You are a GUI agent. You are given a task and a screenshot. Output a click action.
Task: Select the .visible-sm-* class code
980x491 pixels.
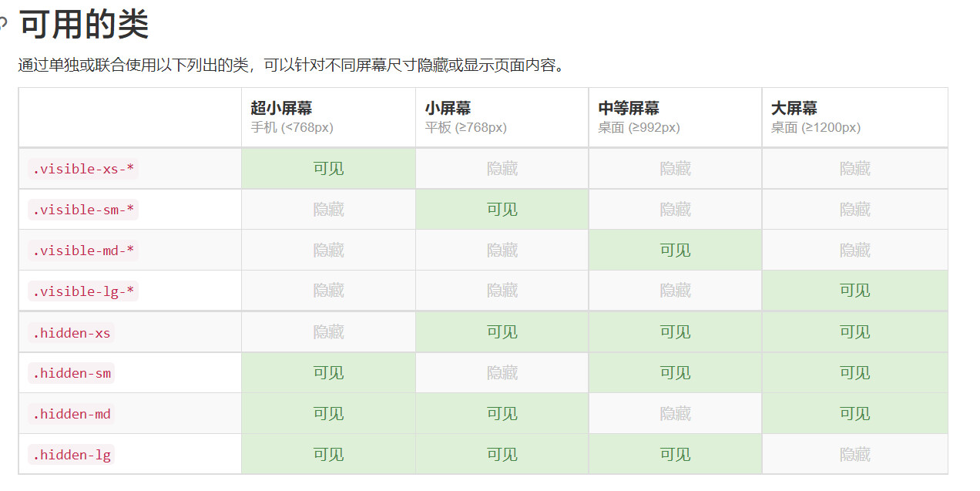(83, 210)
